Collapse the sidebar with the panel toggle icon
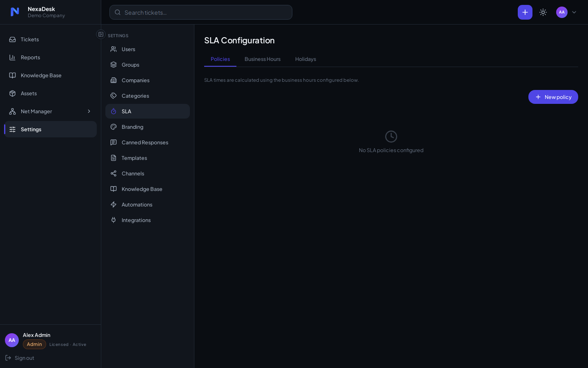 (x=101, y=34)
